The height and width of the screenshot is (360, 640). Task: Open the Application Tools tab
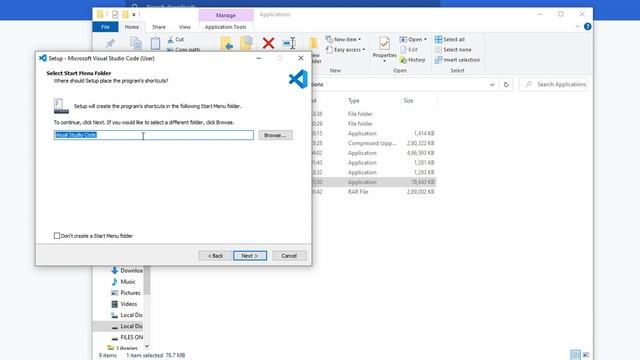(x=225, y=27)
